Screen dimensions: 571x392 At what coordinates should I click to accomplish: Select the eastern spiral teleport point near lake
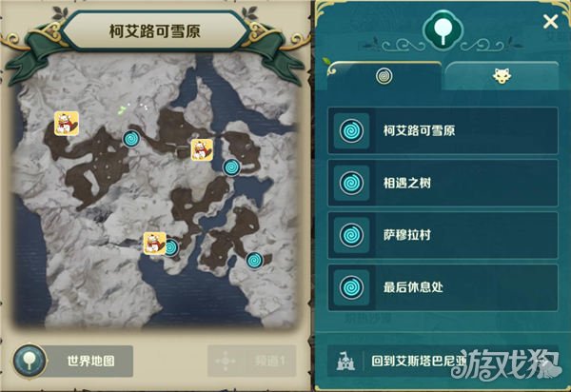(231, 167)
